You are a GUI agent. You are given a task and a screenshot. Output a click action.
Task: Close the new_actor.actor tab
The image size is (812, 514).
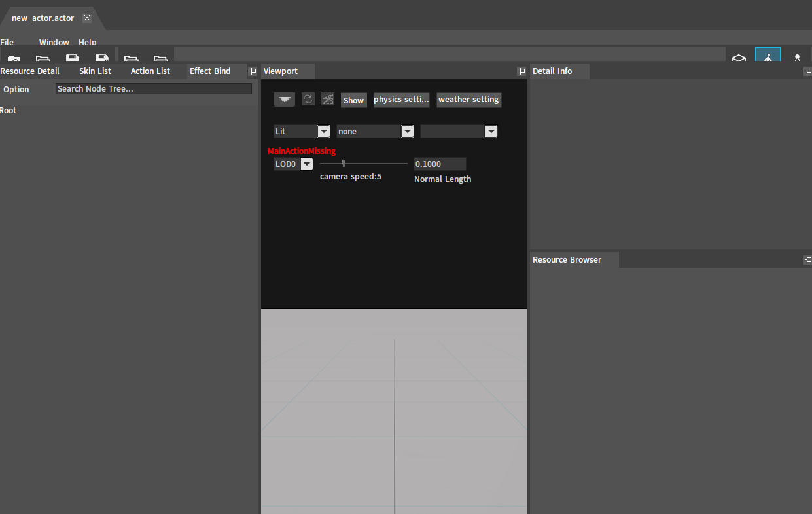click(x=87, y=18)
